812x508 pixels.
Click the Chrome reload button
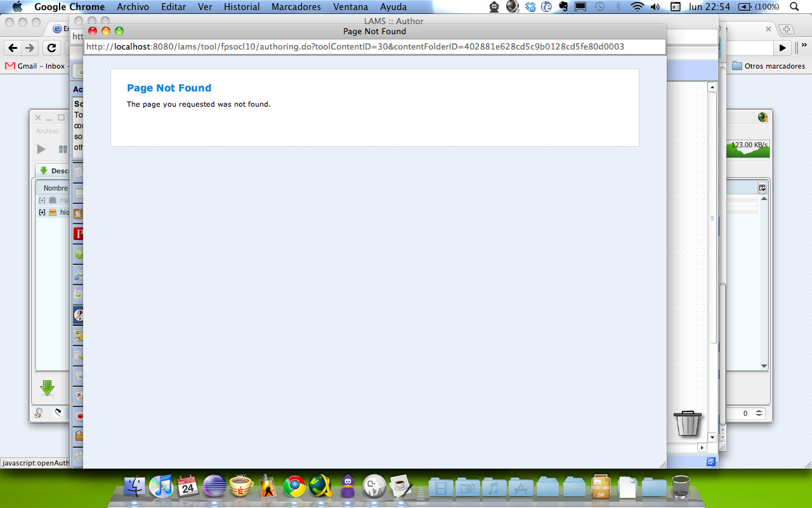(x=51, y=48)
